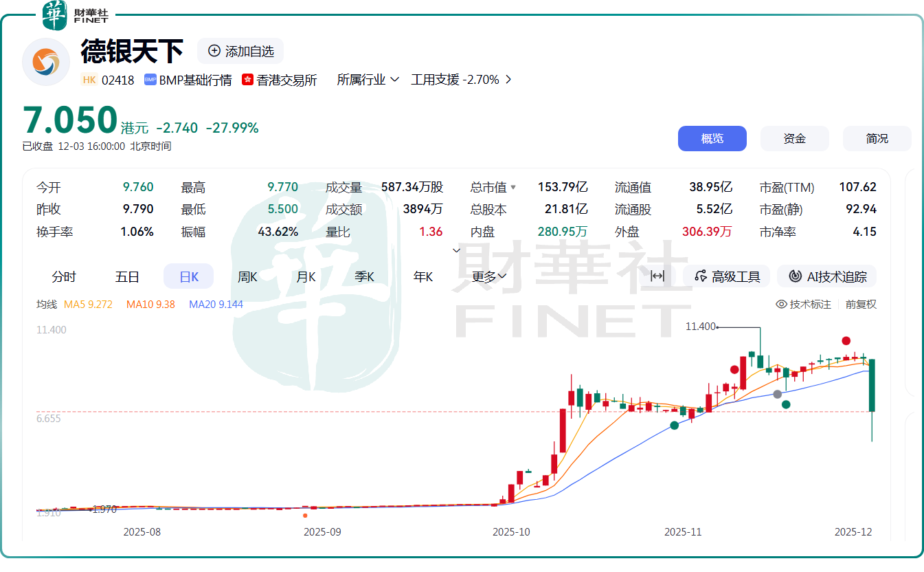Click the 资金 button

[794, 138]
